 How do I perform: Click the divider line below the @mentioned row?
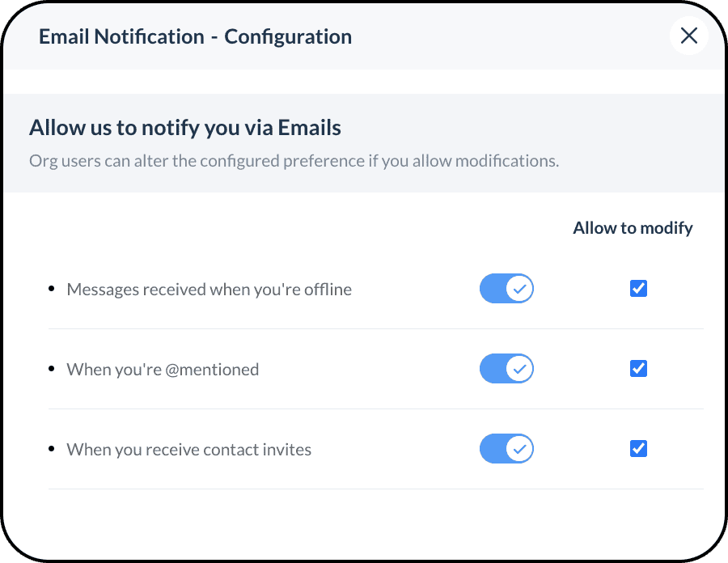click(376, 408)
